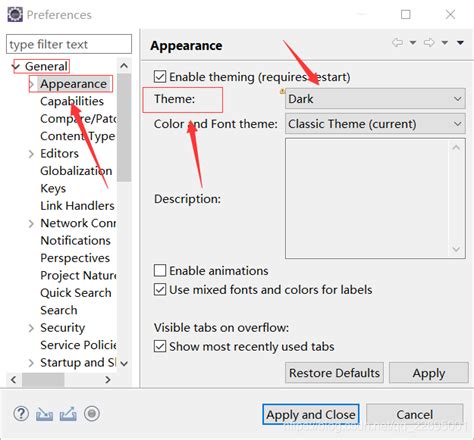Screen dimensions: 474x440
Task: Click the Import preferences icon
Action: (44, 414)
